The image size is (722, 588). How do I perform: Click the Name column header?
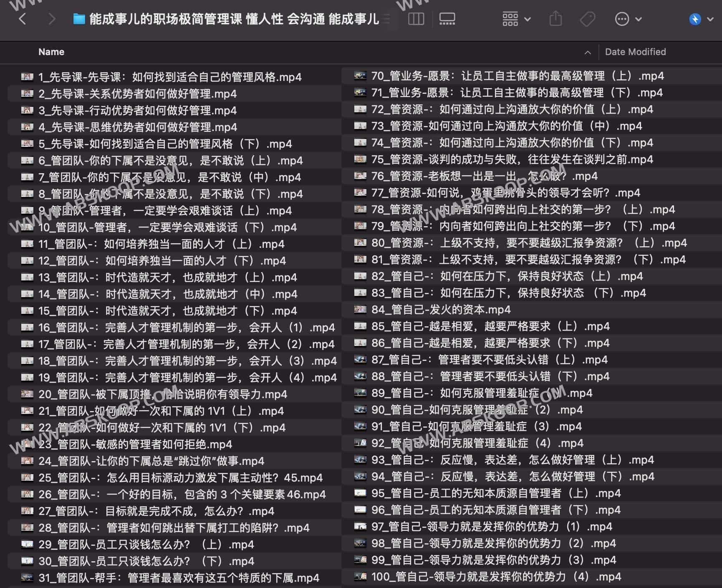point(51,52)
